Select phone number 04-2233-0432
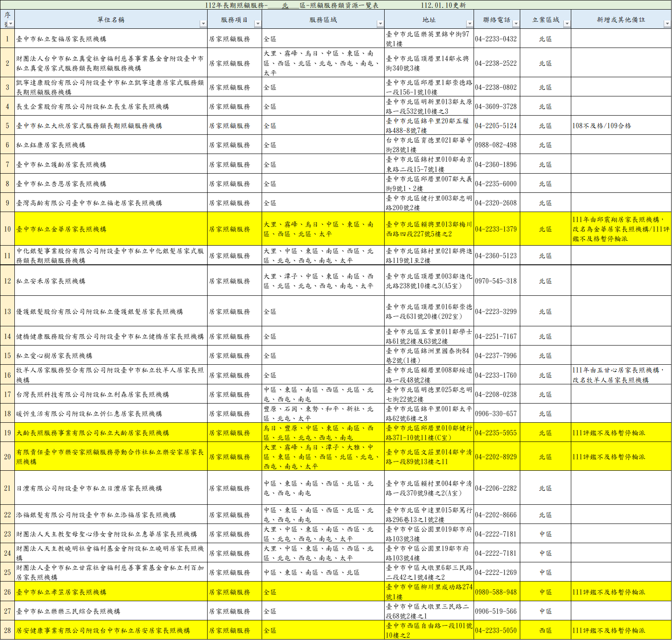672x640 pixels. click(x=497, y=39)
